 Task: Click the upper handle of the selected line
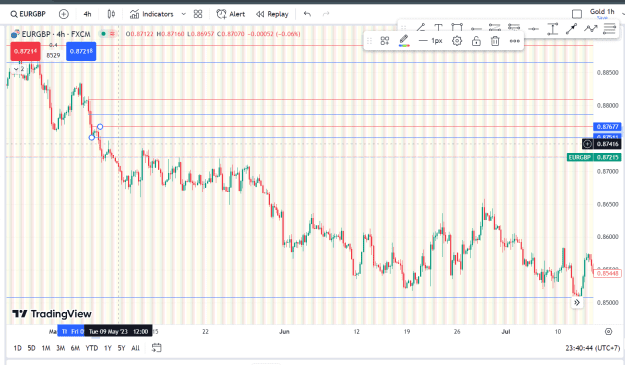(100, 127)
